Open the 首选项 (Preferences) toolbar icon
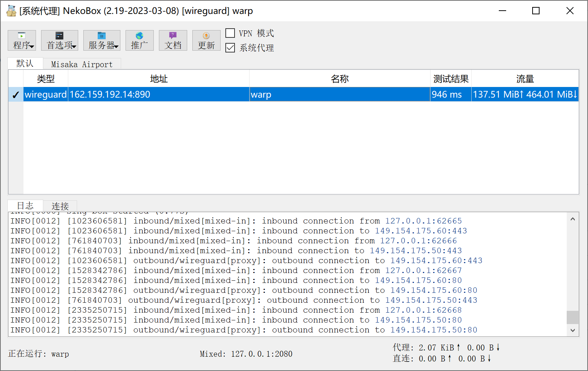Viewport: 588px width, 371px height. [x=59, y=36]
